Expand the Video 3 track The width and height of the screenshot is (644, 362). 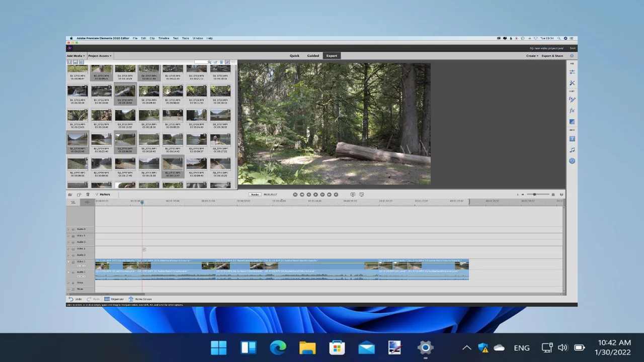coord(68,236)
